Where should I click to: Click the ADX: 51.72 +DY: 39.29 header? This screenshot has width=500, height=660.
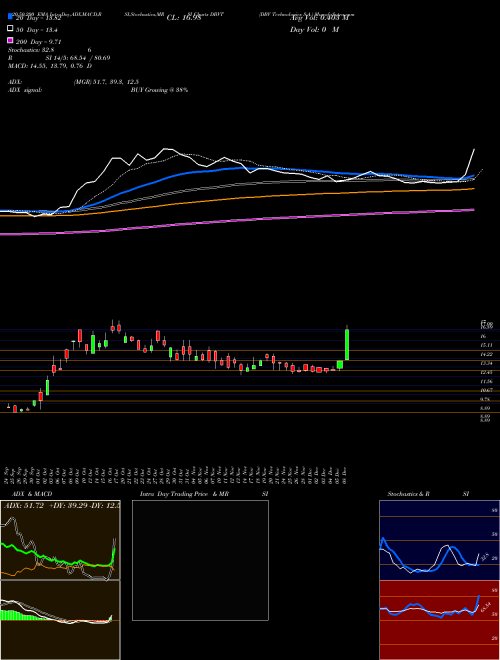[61, 505]
